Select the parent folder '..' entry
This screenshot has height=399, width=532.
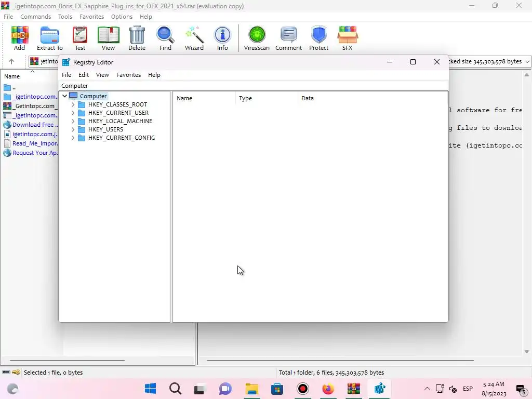tap(10, 87)
